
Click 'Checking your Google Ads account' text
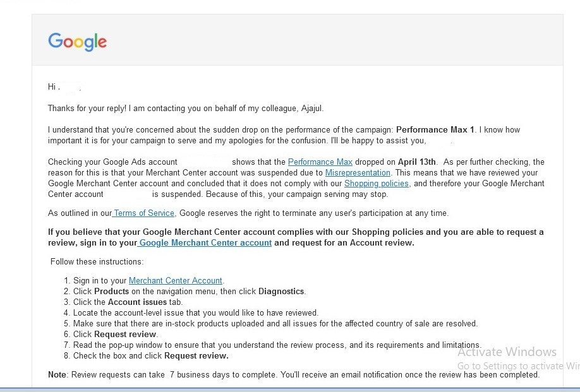pyautogui.click(x=112, y=162)
